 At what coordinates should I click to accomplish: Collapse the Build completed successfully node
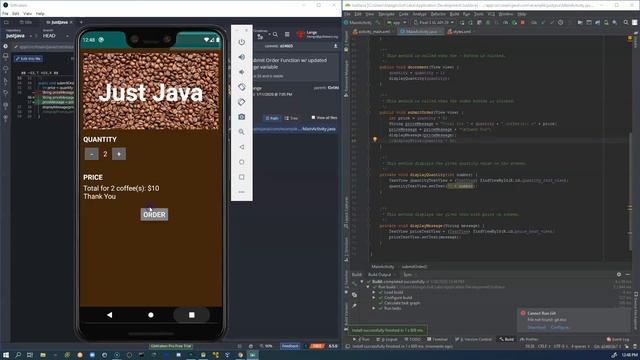(x=362, y=282)
